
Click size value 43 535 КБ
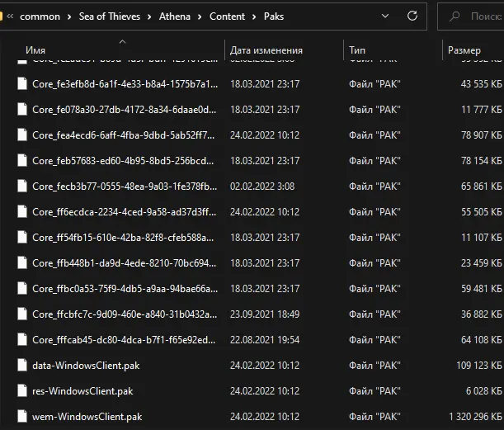[x=481, y=84]
